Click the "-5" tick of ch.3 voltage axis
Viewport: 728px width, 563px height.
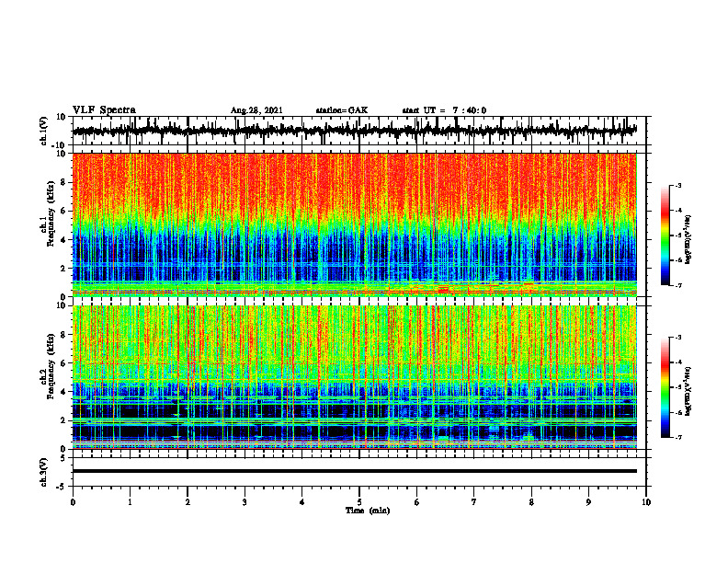pyautogui.click(x=62, y=487)
